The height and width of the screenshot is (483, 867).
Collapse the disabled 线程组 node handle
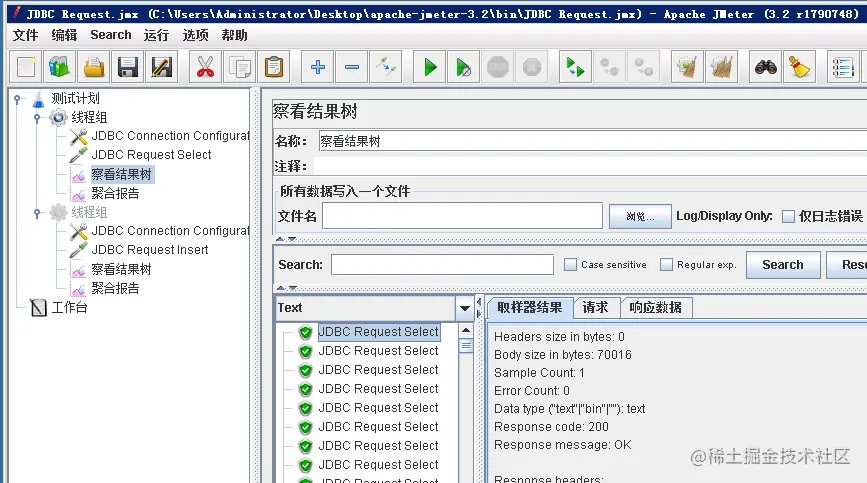coord(37,213)
